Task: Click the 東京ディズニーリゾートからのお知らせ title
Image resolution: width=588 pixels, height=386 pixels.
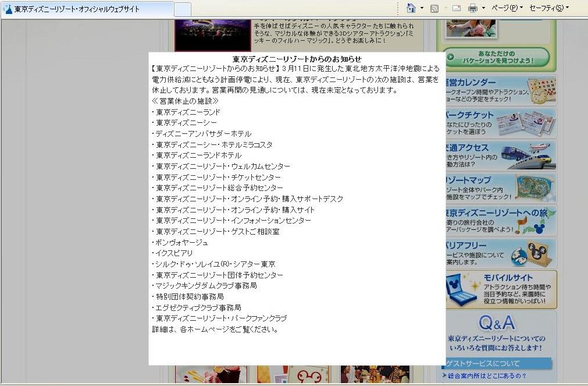Action: (x=297, y=59)
